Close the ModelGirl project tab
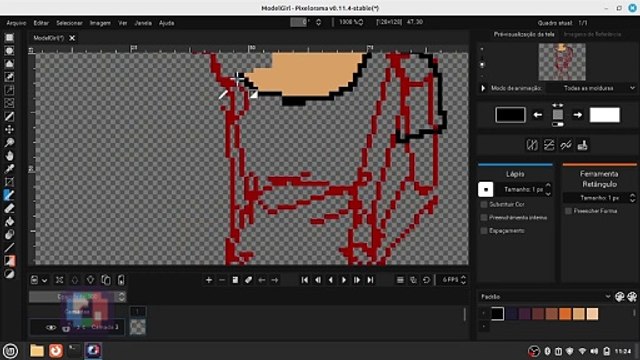Image resolution: width=640 pixels, height=360 pixels. 72,38
